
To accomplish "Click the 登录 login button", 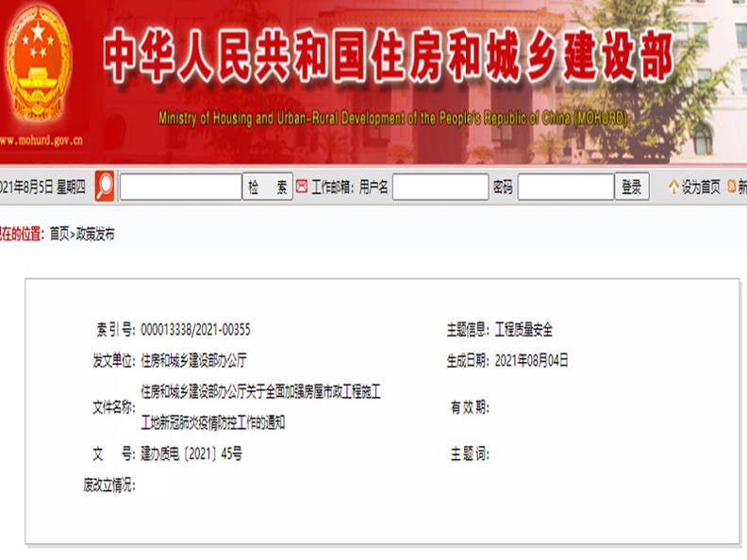I will (x=632, y=187).
